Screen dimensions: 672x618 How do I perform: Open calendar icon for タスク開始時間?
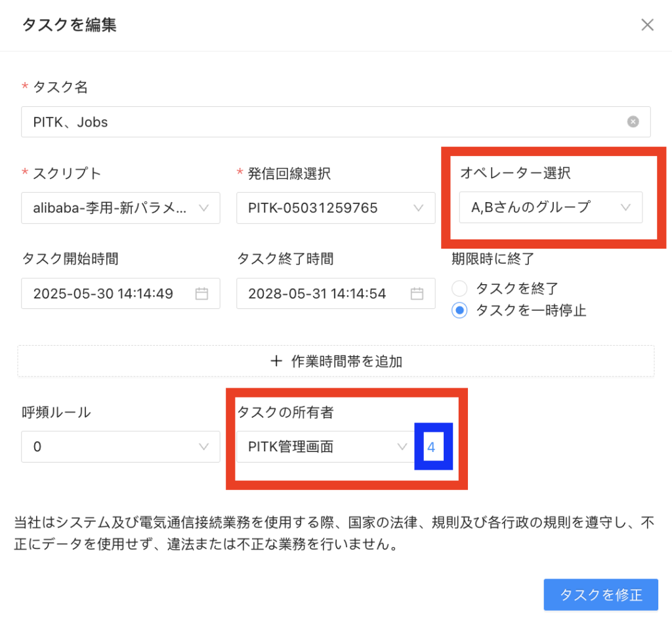coord(202,293)
